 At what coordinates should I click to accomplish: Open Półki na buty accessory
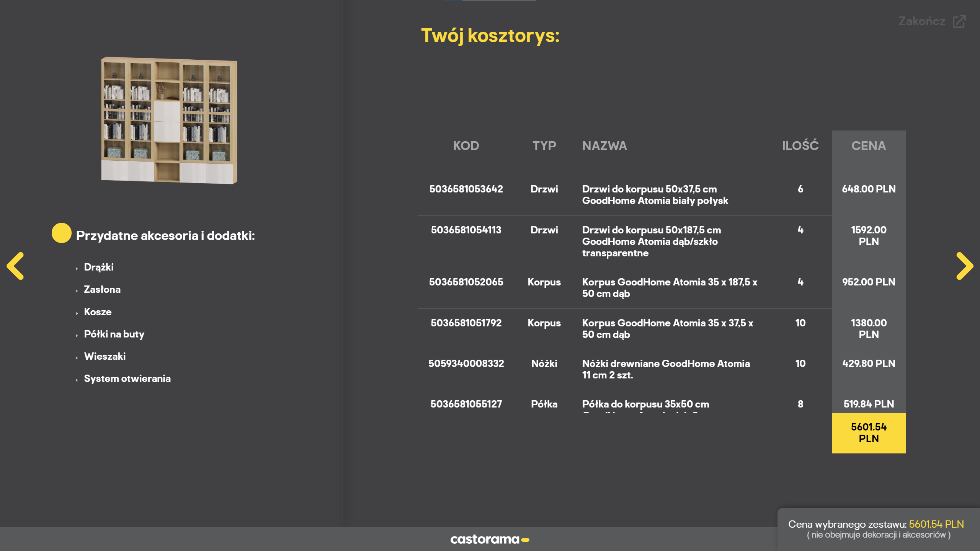coord(114,334)
